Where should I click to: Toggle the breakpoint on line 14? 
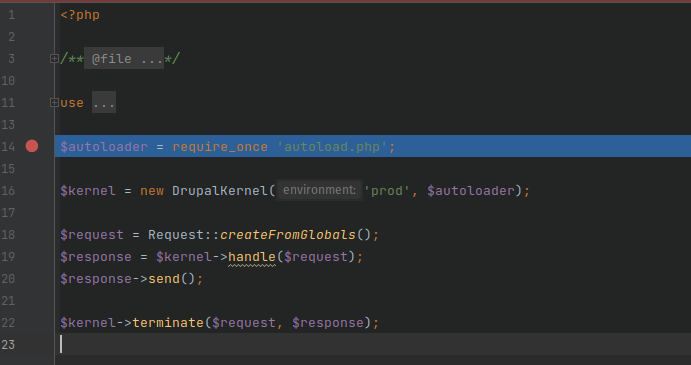pos(32,146)
